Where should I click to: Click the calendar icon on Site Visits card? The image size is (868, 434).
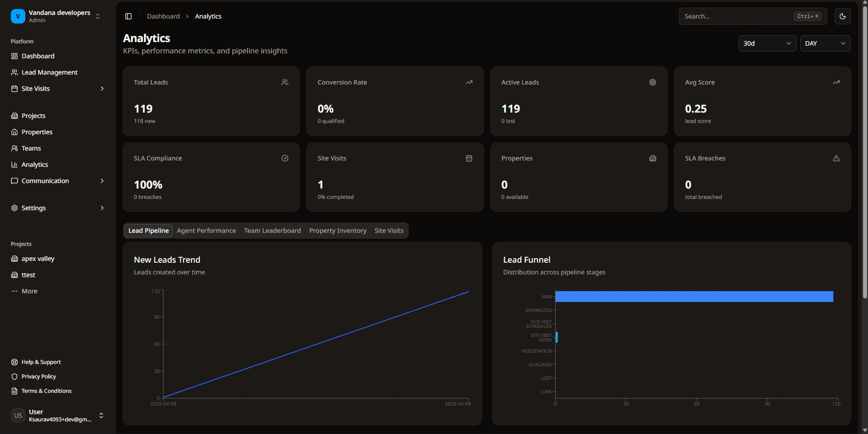coord(469,158)
